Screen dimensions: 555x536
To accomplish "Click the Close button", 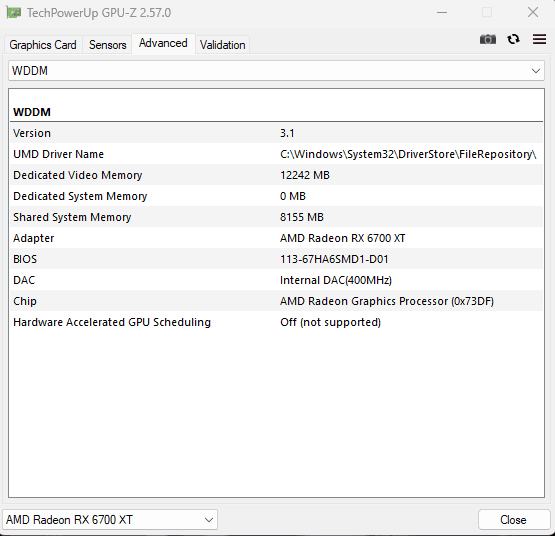I will pos(513,519).
